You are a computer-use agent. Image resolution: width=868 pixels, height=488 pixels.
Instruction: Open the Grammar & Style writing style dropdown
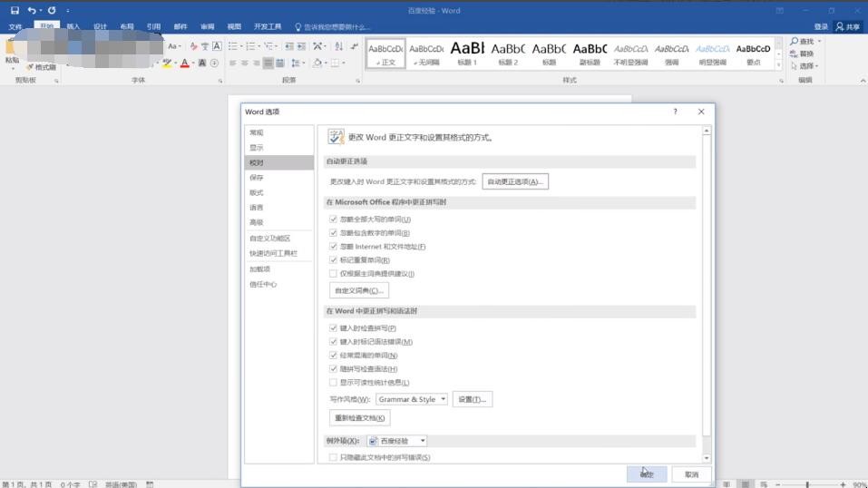tap(443, 399)
